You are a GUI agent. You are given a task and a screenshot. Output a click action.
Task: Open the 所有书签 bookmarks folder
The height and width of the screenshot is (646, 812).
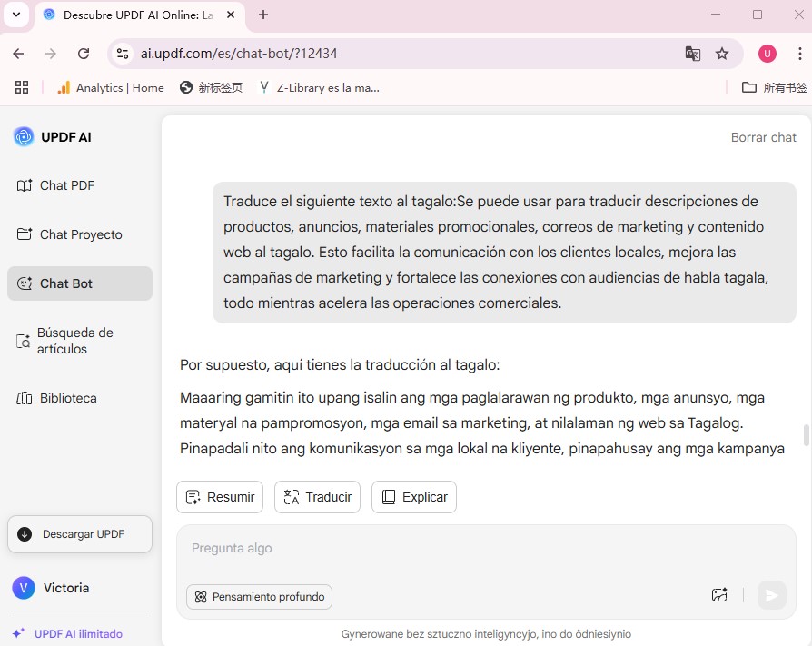774,87
